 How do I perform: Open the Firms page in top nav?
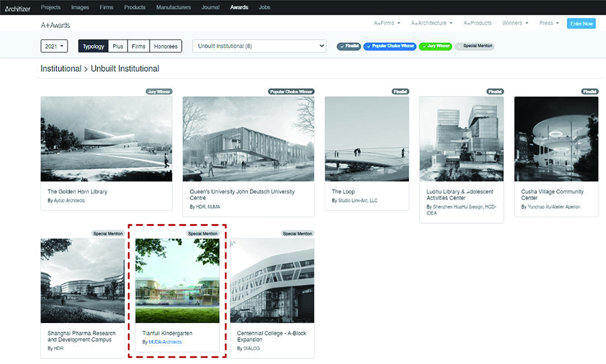(106, 8)
